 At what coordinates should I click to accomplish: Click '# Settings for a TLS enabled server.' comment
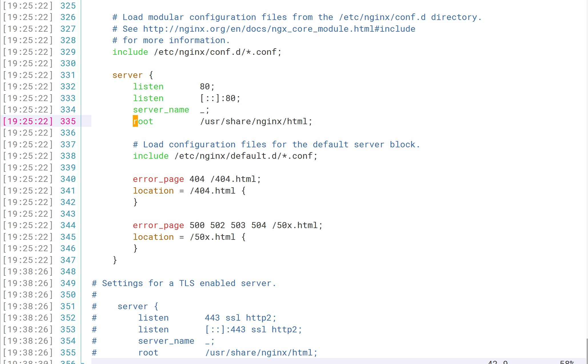[x=184, y=283]
